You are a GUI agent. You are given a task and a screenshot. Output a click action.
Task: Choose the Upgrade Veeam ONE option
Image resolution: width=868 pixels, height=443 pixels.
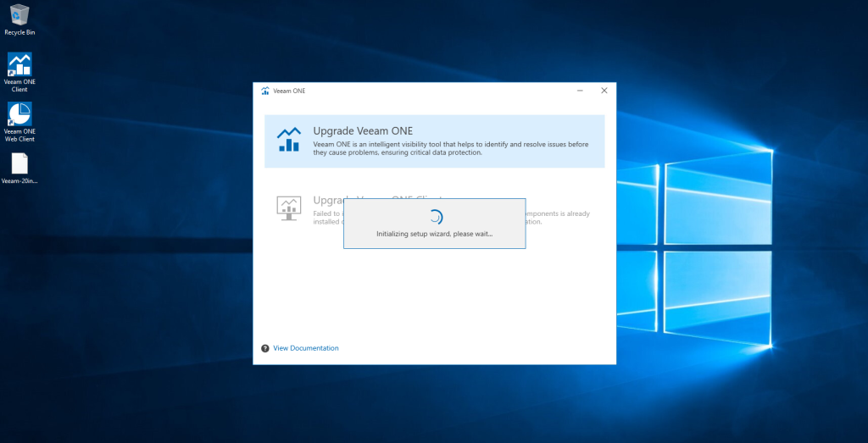(435, 141)
